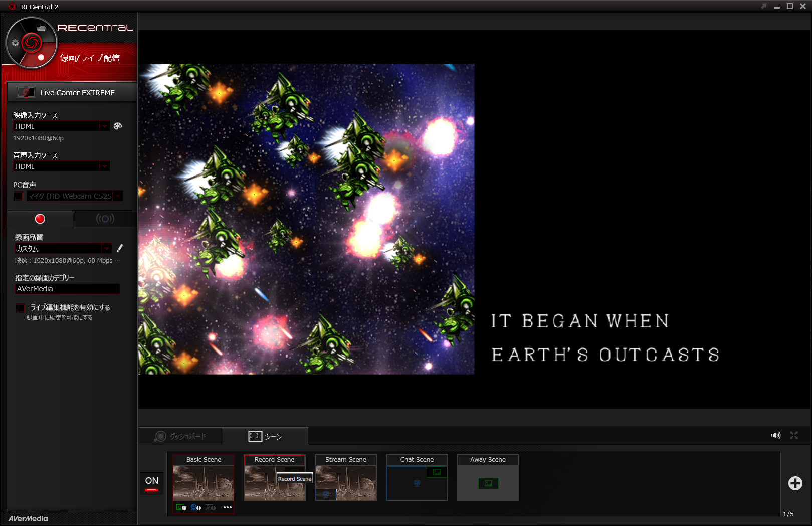812x526 pixels.
Task: Open video color adjustment palette icon
Action: (x=118, y=126)
